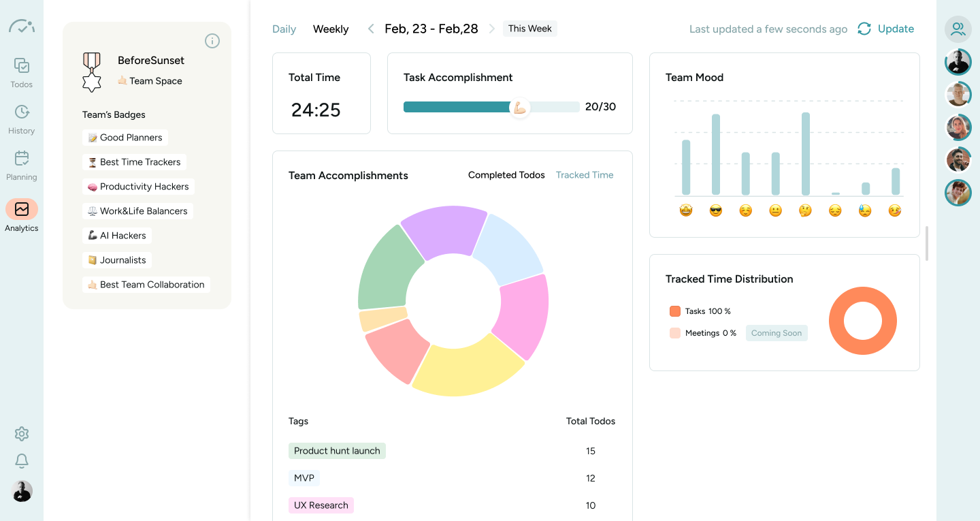Select the Analytics icon in the sidebar
980x521 pixels.
[x=21, y=215]
